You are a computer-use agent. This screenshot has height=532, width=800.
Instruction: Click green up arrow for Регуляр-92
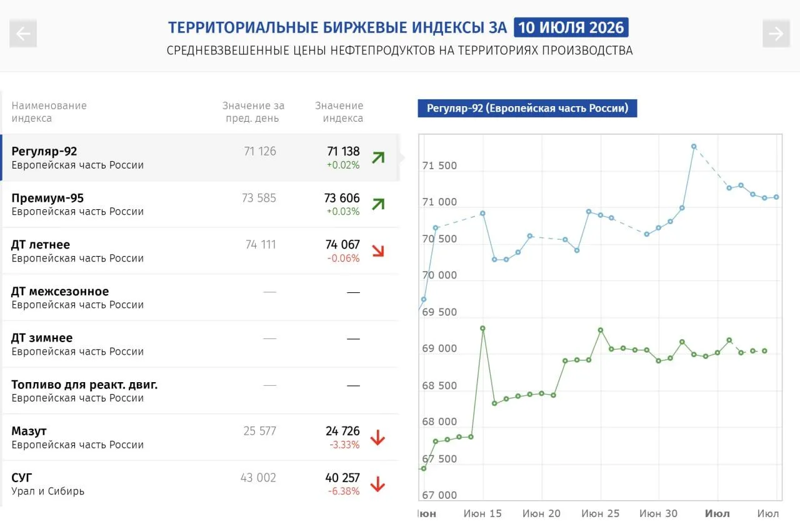[x=377, y=157]
